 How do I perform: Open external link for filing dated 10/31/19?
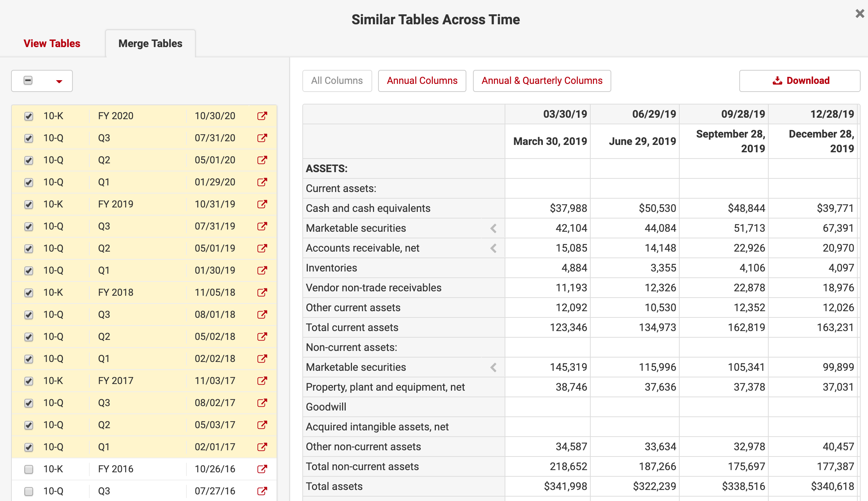click(x=262, y=204)
